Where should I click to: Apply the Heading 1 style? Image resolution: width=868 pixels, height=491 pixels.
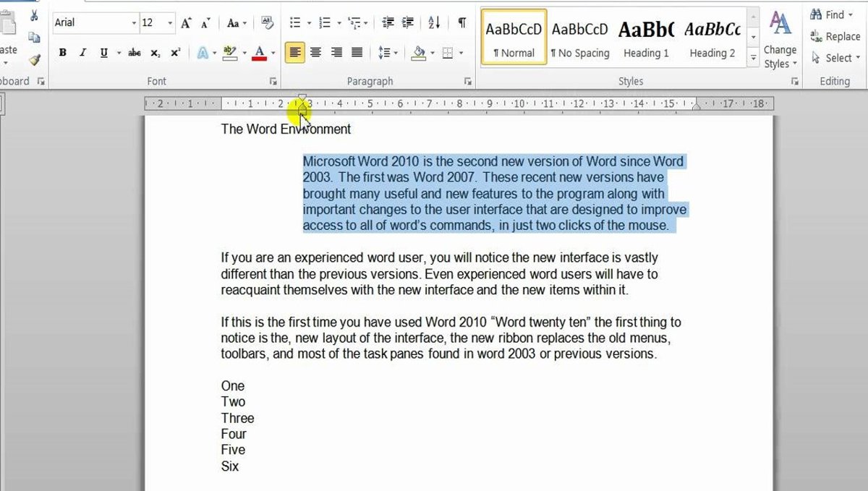click(646, 38)
